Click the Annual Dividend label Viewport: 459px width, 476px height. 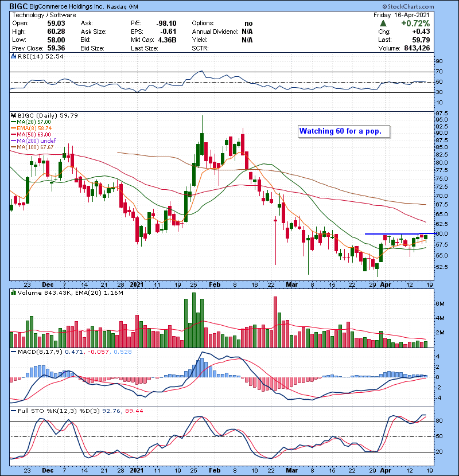pyautogui.click(x=215, y=32)
